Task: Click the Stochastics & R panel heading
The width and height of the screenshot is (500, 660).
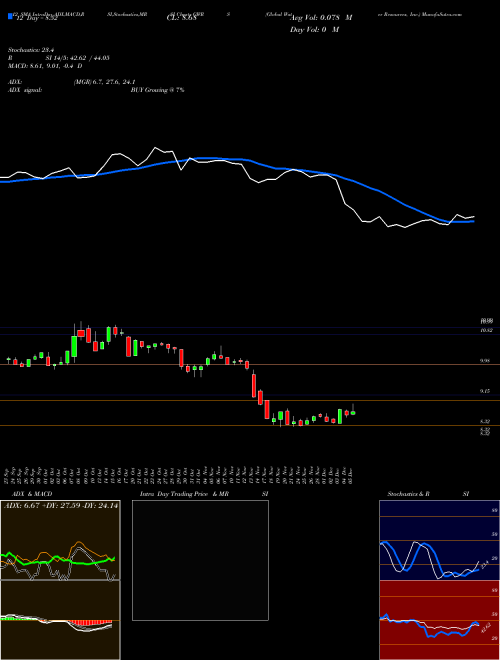Action: 408,494
